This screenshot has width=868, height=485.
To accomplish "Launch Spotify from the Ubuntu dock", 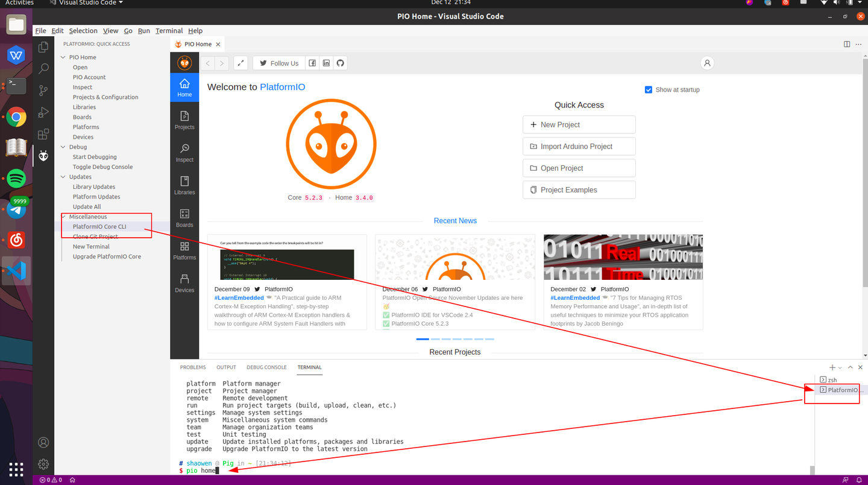I will [16, 179].
